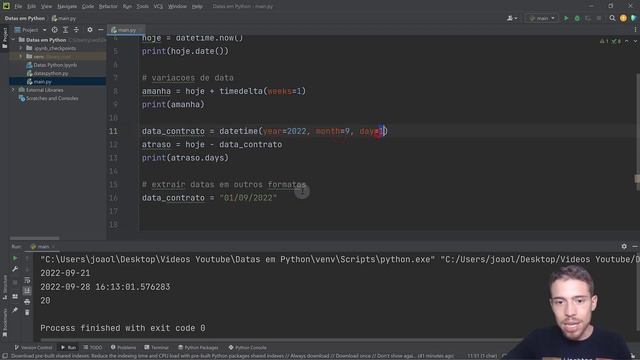Hide the Run tool window

(635, 246)
